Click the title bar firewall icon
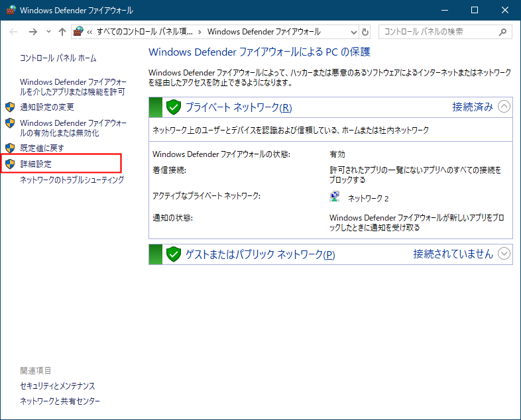Image resolution: width=521 pixels, height=420 pixels. click(x=11, y=10)
